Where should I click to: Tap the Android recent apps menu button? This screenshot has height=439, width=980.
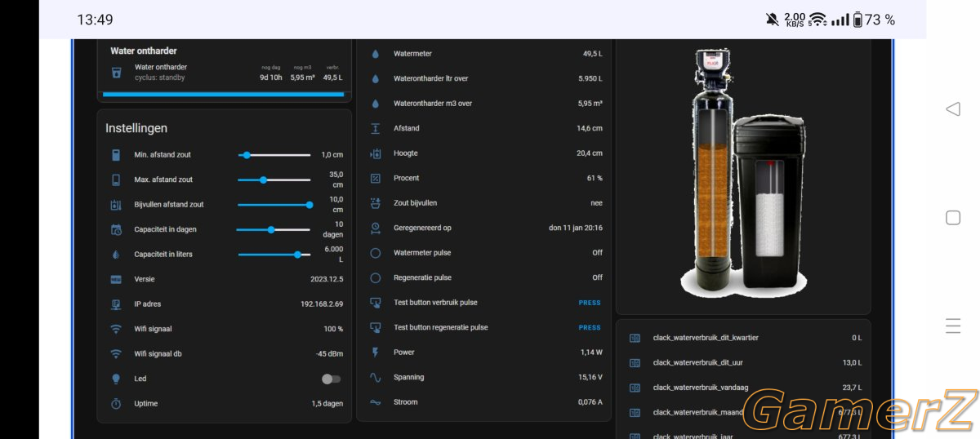(952, 326)
